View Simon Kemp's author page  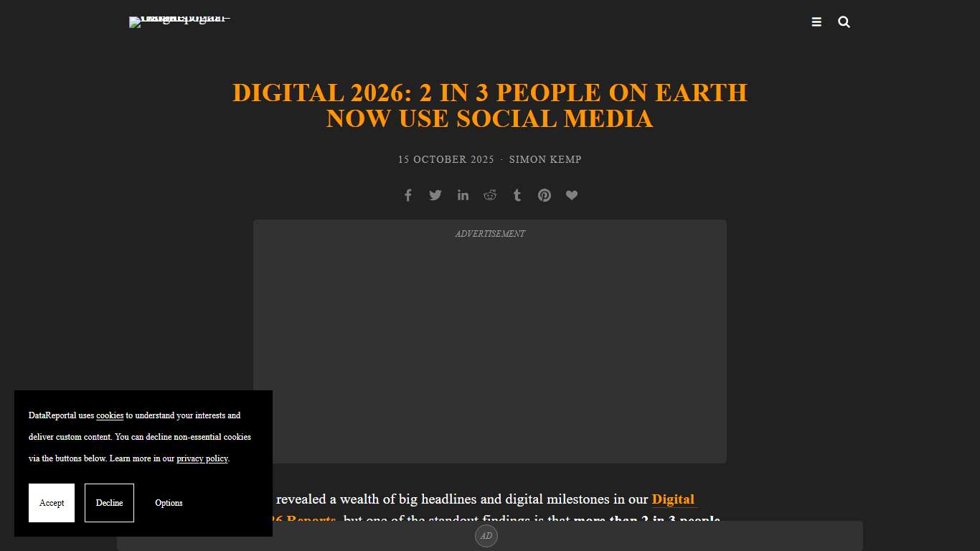click(x=545, y=159)
